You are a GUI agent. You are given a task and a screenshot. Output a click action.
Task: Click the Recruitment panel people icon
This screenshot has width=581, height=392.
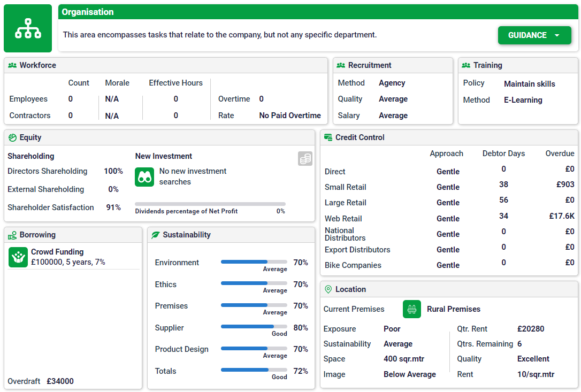(341, 65)
